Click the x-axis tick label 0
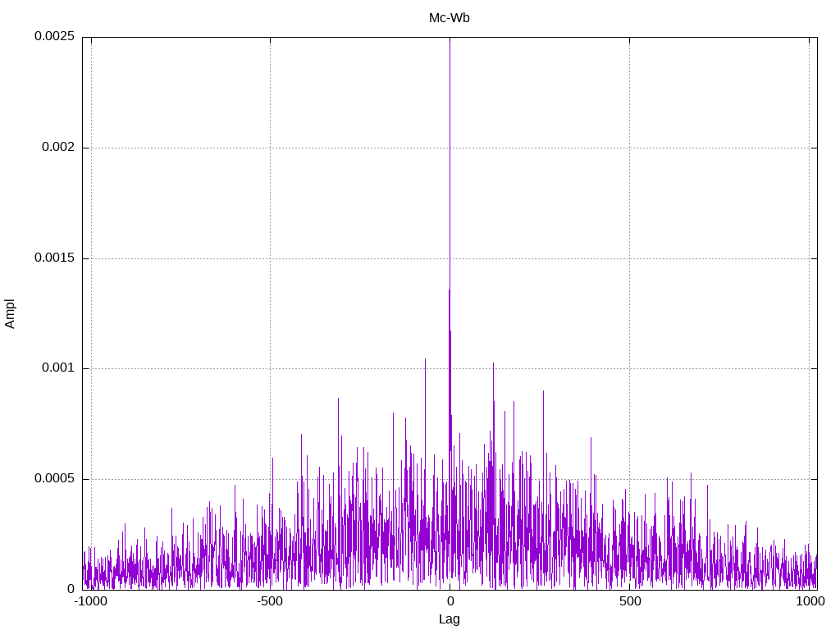The width and height of the screenshot is (840, 630). click(450, 601)
